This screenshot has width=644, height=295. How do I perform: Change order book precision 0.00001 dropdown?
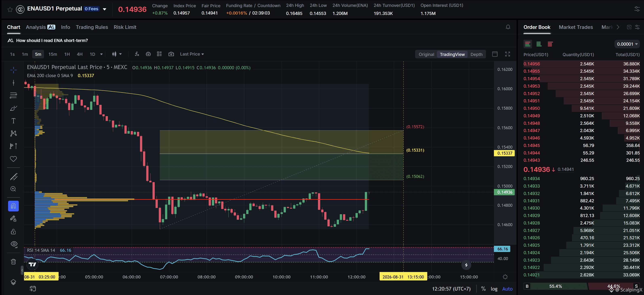tap(627, 44)
